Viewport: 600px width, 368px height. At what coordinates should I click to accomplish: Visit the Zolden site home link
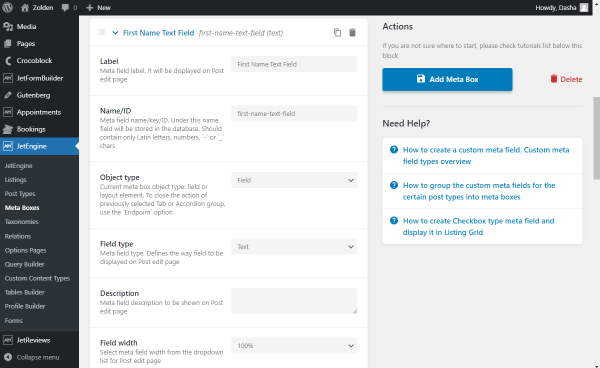click(37, 8)
